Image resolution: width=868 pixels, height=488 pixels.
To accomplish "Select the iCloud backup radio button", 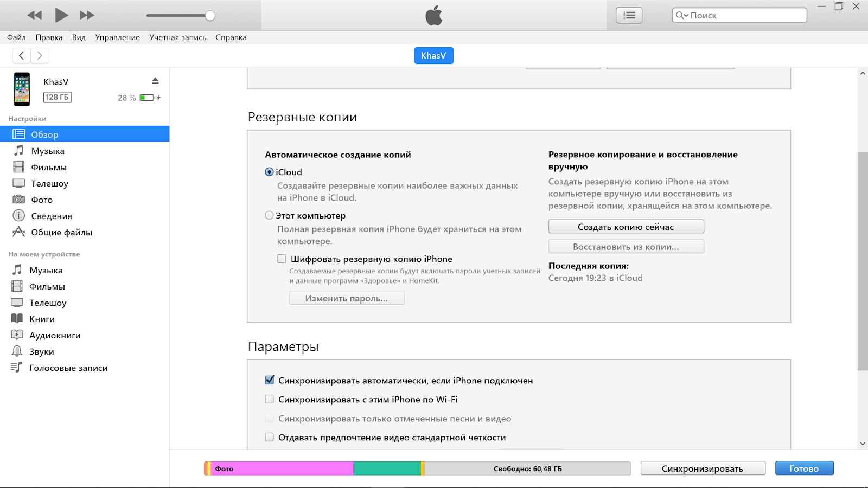I will tap(269, 172).
